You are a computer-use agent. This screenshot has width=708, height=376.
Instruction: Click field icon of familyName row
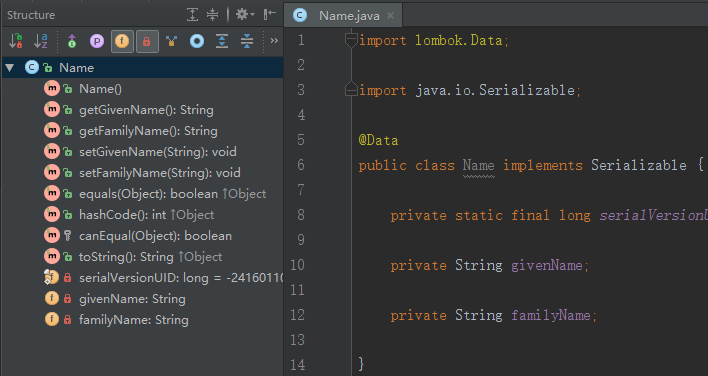pyautogui.click(x=52, y=319)
